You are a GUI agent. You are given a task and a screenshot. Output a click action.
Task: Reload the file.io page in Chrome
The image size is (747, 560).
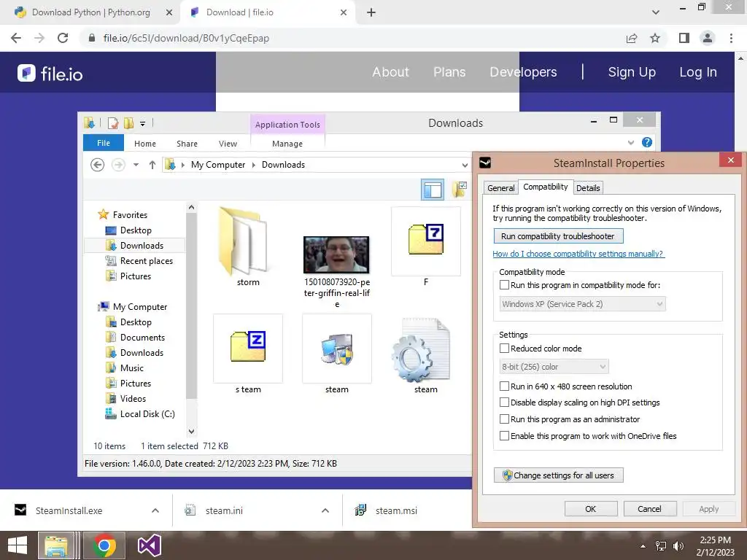tap(63, 38)
